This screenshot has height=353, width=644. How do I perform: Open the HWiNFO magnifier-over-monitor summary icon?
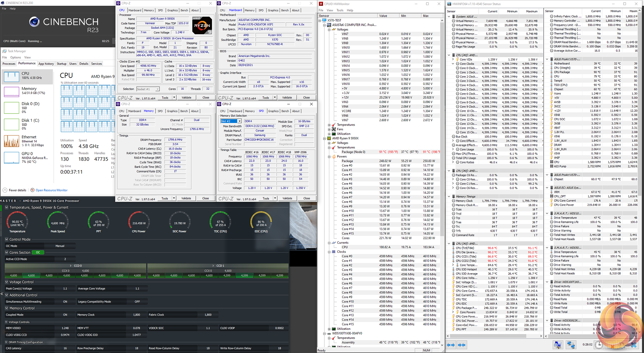(557, 345)
